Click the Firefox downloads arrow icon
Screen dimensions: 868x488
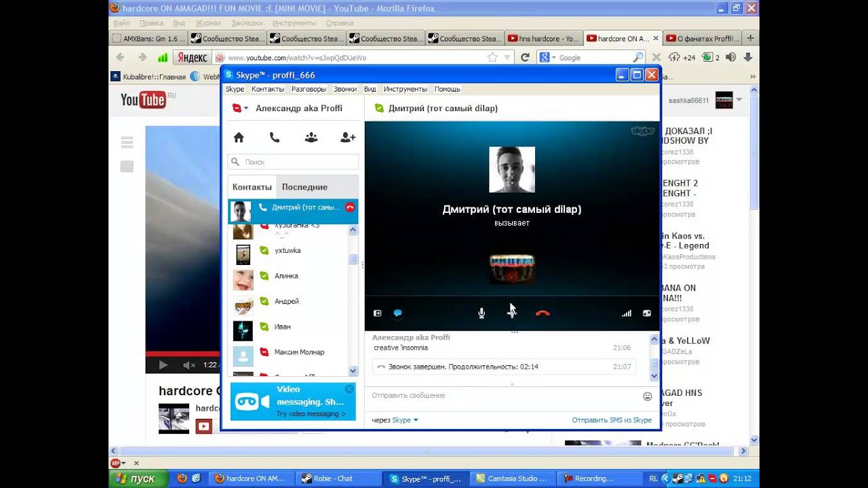click(x=748, y=58)
